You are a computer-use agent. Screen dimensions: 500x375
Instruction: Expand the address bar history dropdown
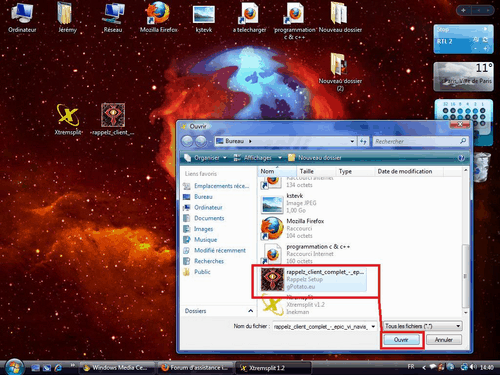352,141
